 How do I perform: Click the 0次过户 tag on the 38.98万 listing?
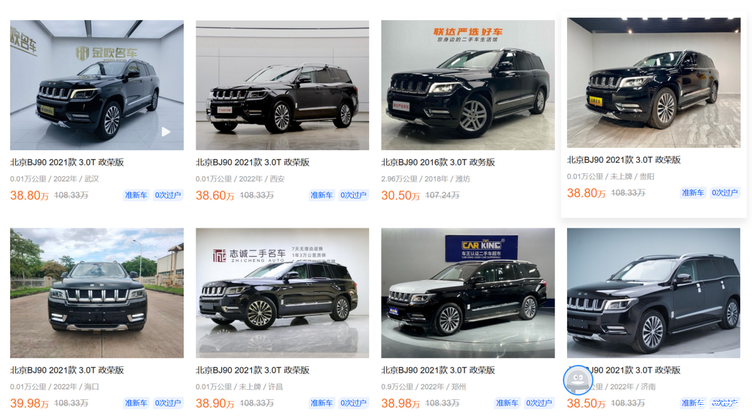click(539, 403)
